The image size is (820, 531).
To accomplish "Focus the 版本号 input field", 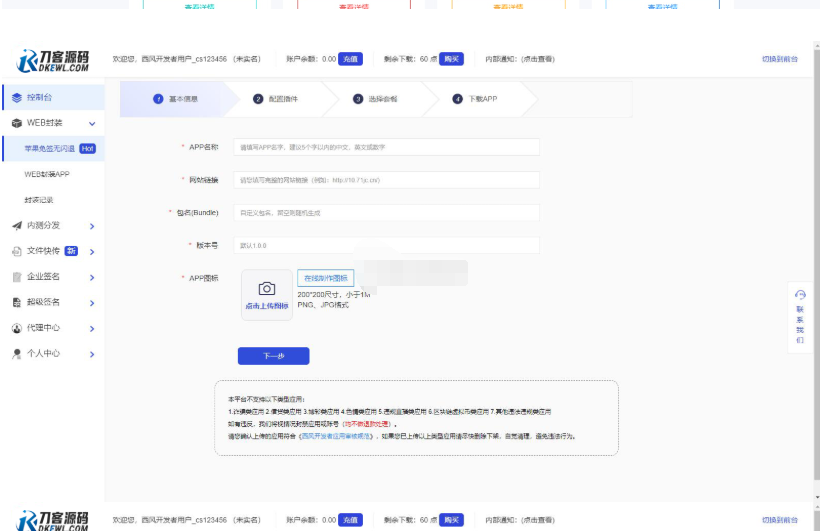I will click(x=386, y=245).
